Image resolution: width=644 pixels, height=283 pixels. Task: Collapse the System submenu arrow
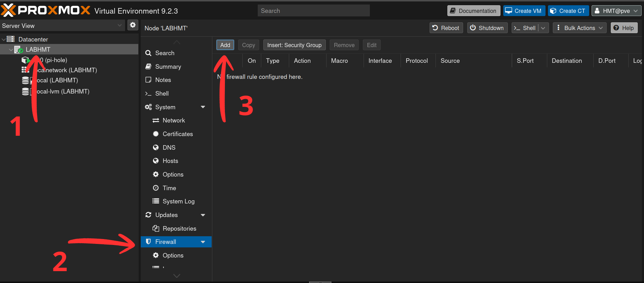coord(203,107)
